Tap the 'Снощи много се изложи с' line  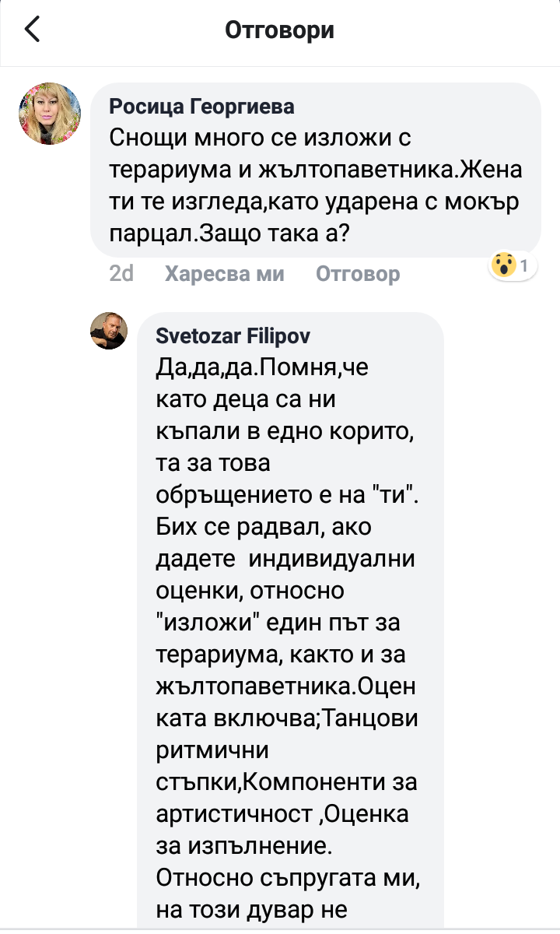259,139
